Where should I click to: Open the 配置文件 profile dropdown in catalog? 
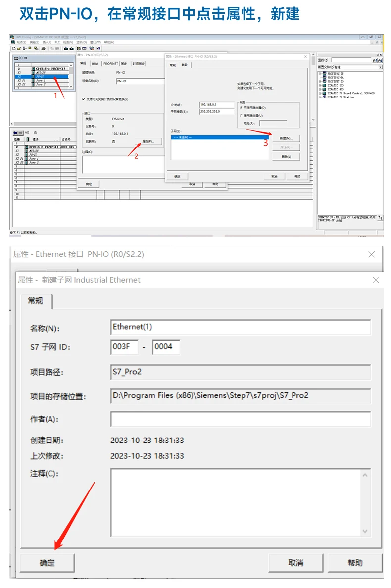(x=380, y=67)
